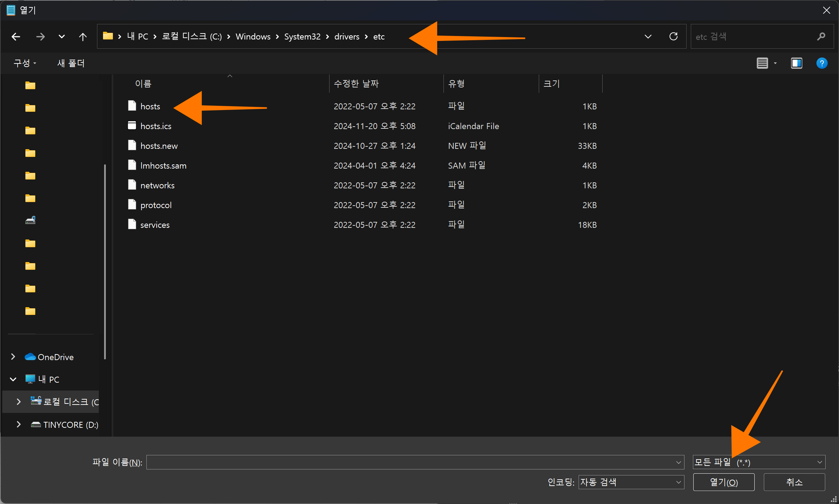The height and width of the screenshot is (504, 839).
Task: Refresh the etc folder listing
Action: click(673, 36)
